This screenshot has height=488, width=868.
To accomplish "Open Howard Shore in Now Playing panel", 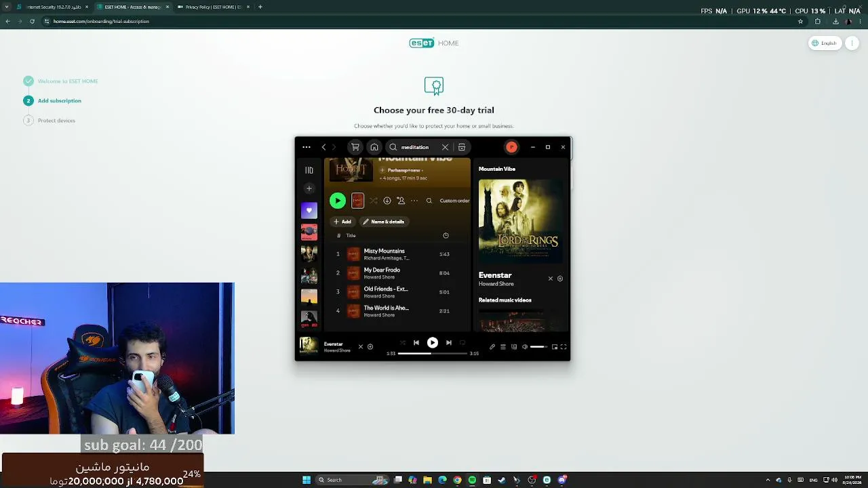I will coord(496,284).
